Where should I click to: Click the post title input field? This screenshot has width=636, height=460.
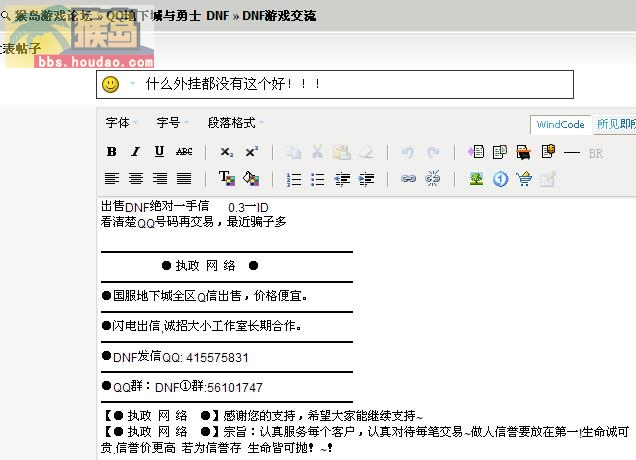335,84
